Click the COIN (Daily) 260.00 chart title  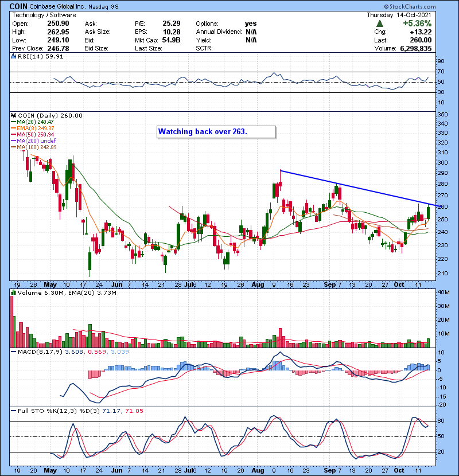click(50, 115)
